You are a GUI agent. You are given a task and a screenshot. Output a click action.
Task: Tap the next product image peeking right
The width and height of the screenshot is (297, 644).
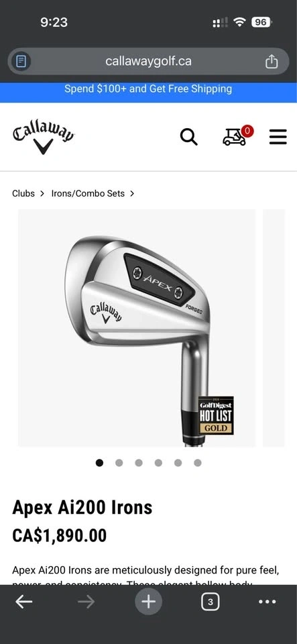274,328
